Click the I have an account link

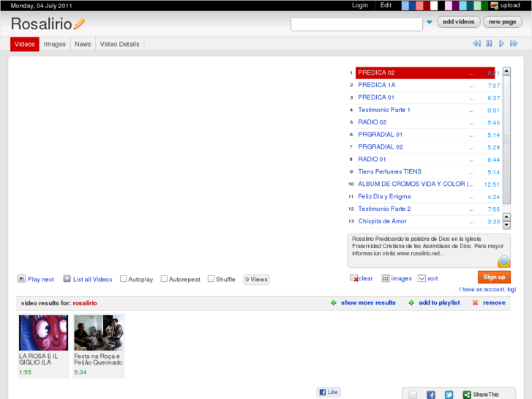tap(487, 289)
